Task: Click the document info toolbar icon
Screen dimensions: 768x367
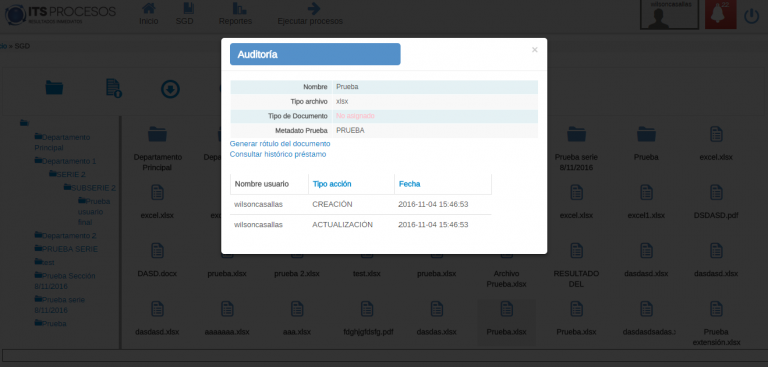Action: [x=114, y=88]
